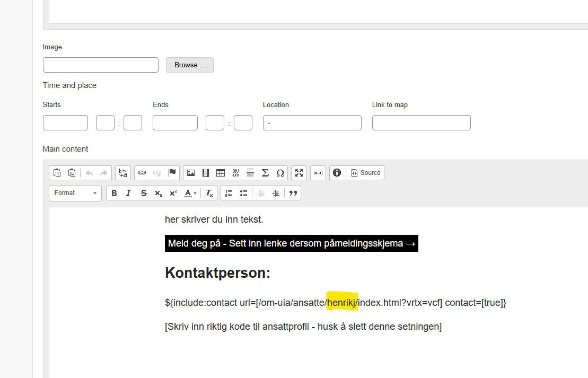Click the Paste as plain text icon
This screenshot has width=588, height=378.
(x=57, y=173)
